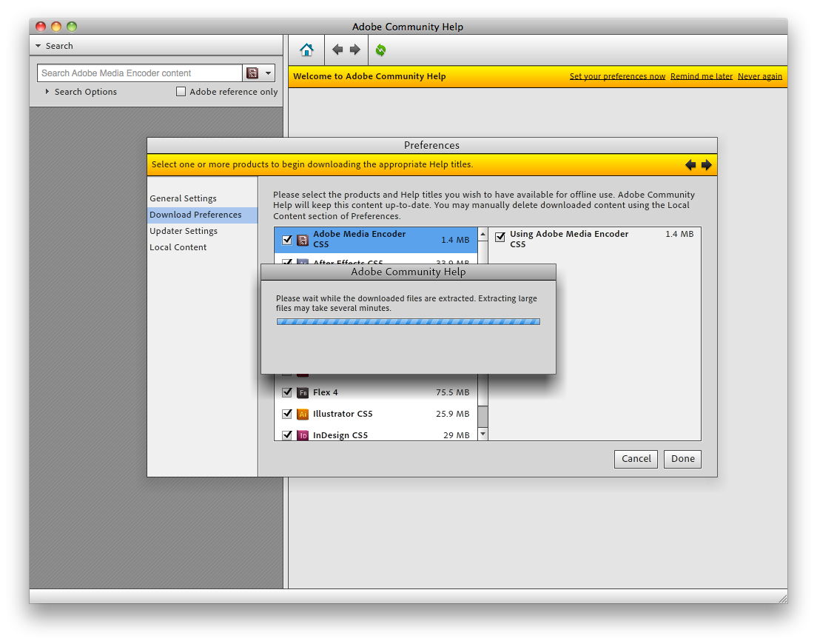This screenshot has height=644, width=817.
Task: Click the Preferences next arrow
Action: coord(707,165)
